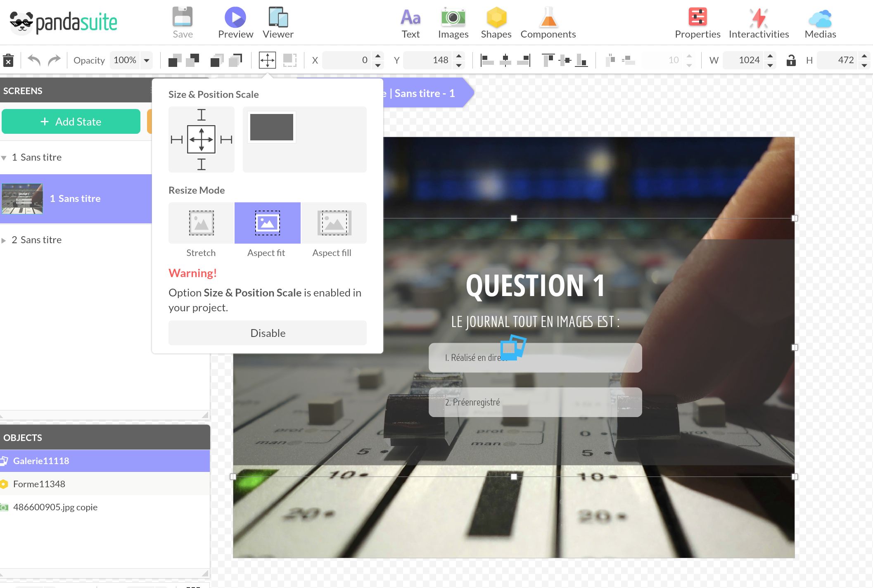Click the dark gray scale preview rectangle
The width and height of the screenshot is (873, 588).
[271, 128]
